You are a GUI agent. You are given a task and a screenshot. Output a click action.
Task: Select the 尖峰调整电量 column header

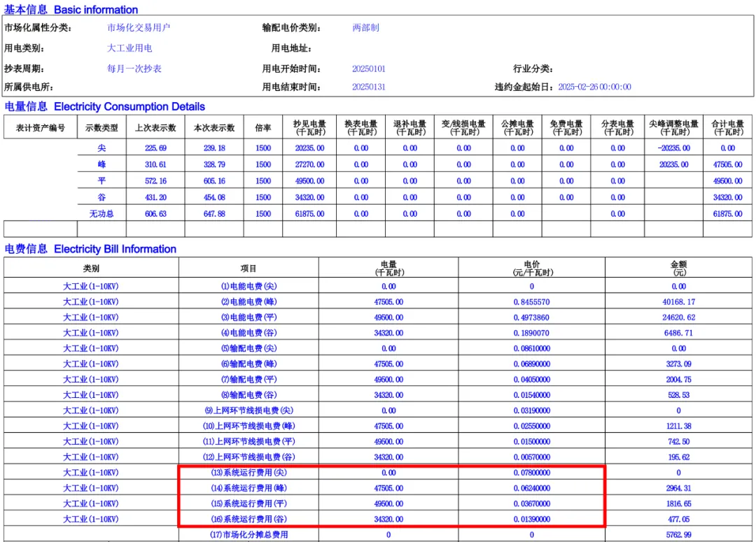coord(673,128)
